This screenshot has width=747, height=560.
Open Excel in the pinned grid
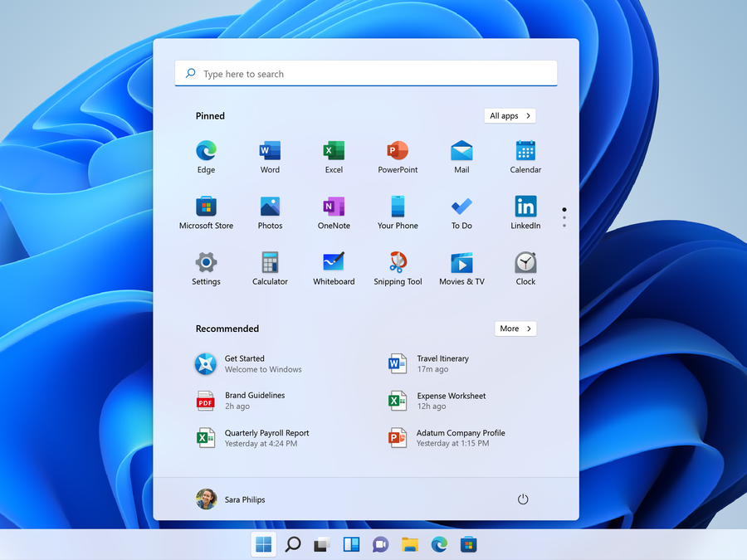(334, 157)
